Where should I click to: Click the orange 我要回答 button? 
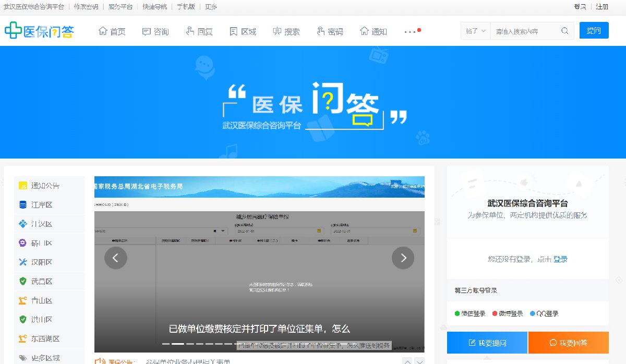[x=568, y=343]
